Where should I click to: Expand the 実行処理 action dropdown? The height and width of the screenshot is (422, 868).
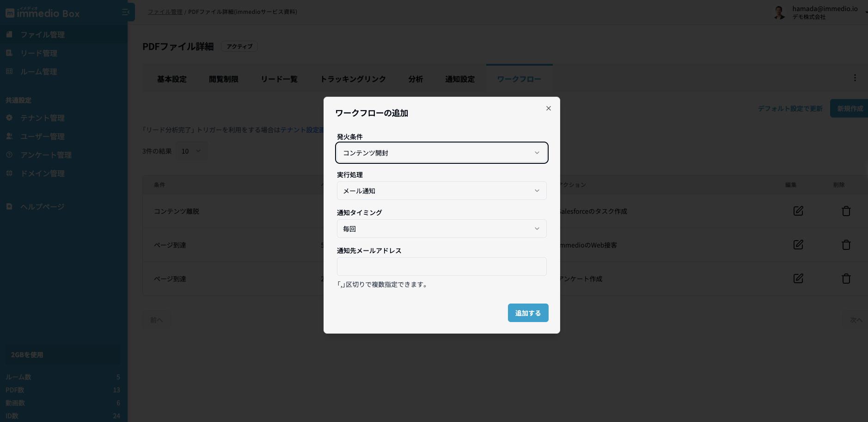[x=441, y=191]
